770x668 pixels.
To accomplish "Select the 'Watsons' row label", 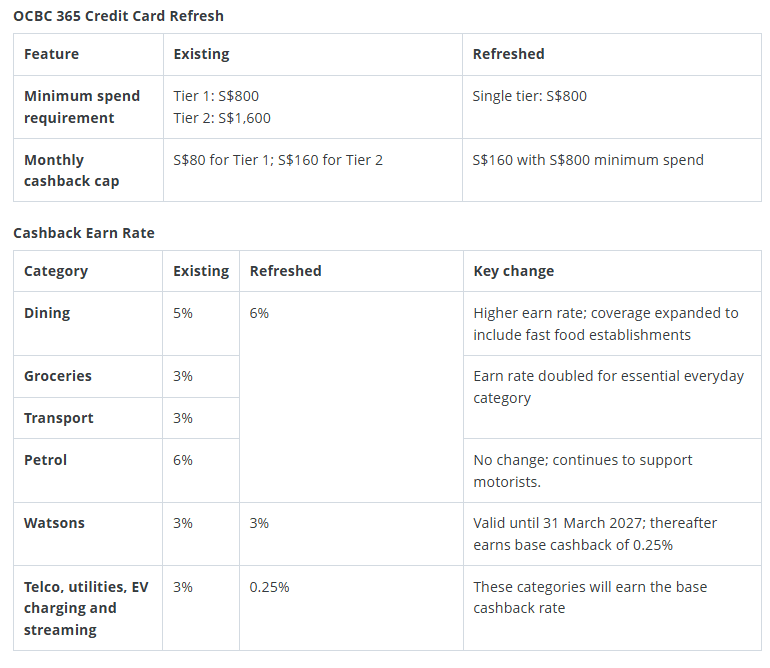I will (x=54, y=523).
